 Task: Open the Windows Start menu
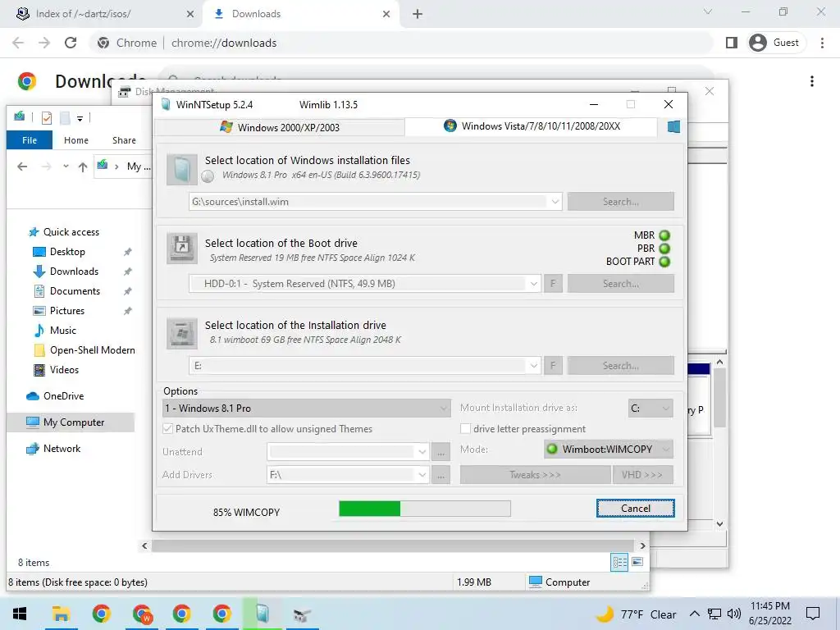point(20,614)
